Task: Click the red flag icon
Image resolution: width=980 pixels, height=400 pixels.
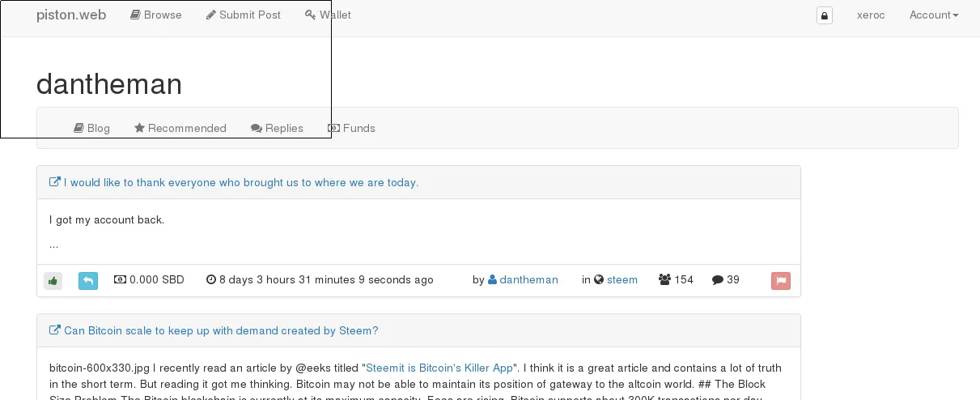Action: [x=781, y=281]
